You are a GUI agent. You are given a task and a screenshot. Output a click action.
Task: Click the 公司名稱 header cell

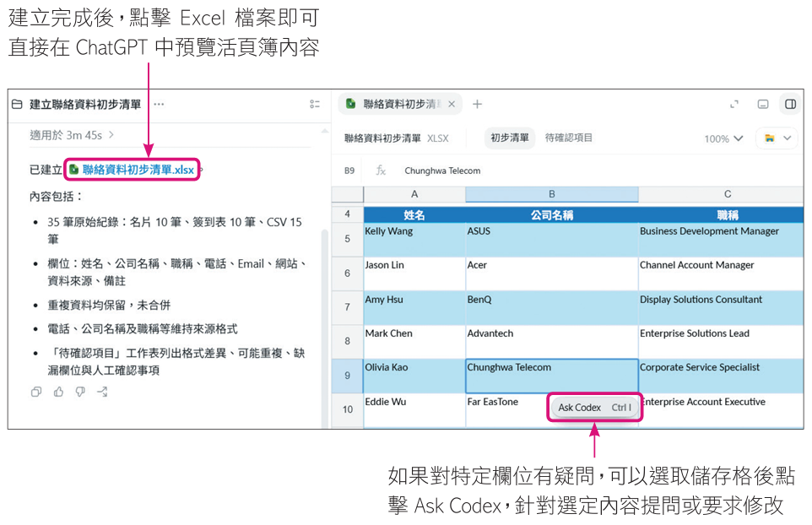[552, 214]
